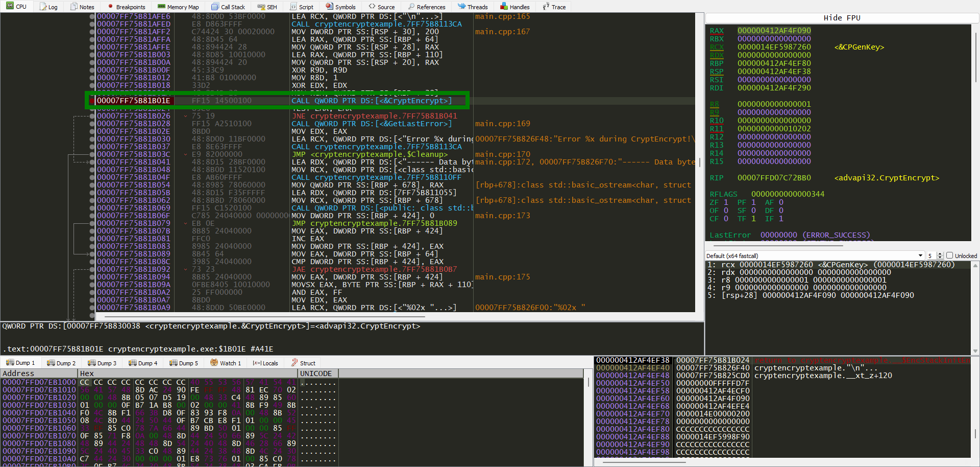Click the disassembly vertical scrollbar
The image size is (980, 467).
(699, 162)
